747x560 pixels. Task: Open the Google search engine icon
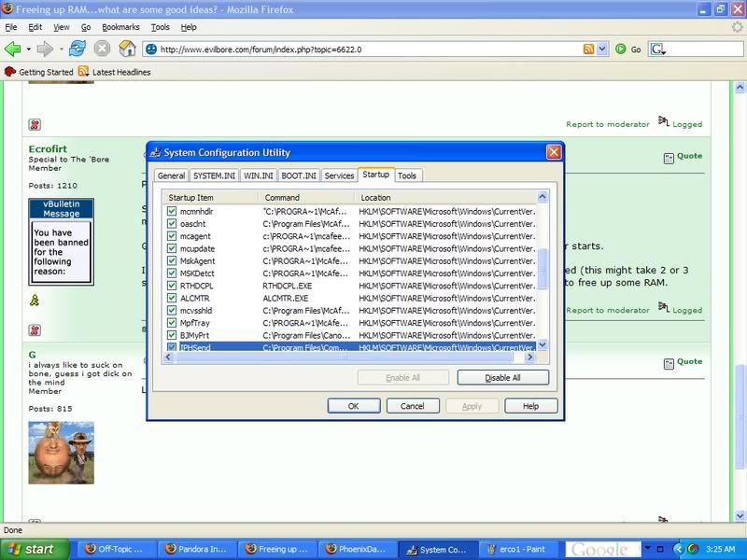[x=657, y=49]
